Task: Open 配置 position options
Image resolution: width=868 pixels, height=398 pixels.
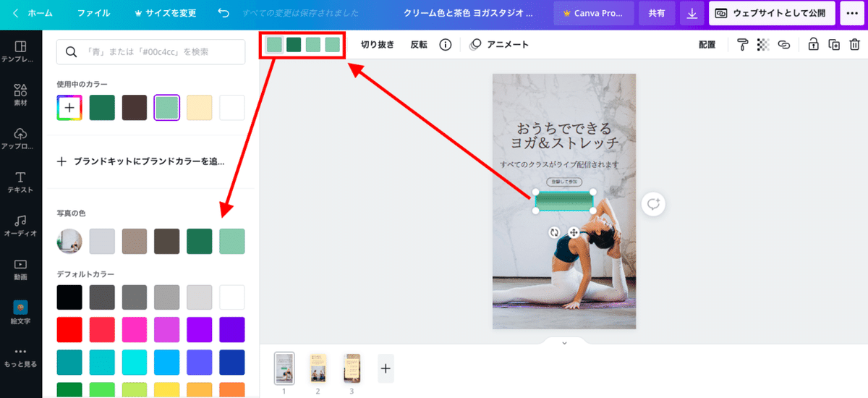Action: point(707,45)
